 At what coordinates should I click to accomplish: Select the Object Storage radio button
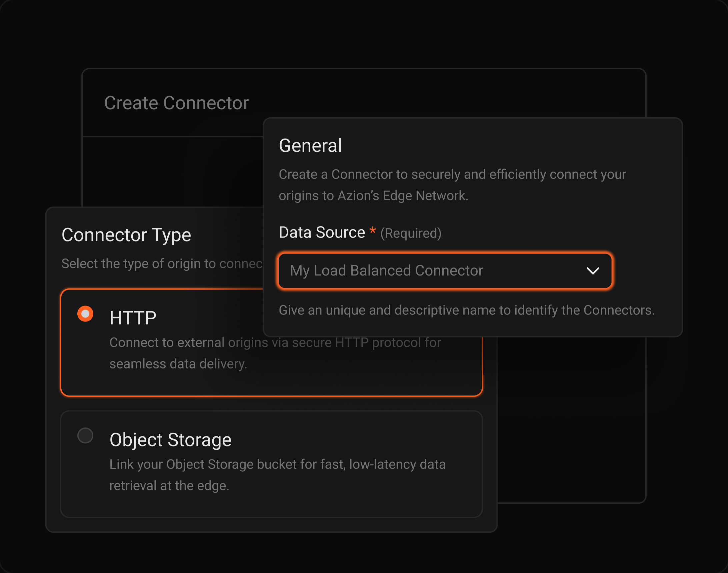click(x=85, y=435)
